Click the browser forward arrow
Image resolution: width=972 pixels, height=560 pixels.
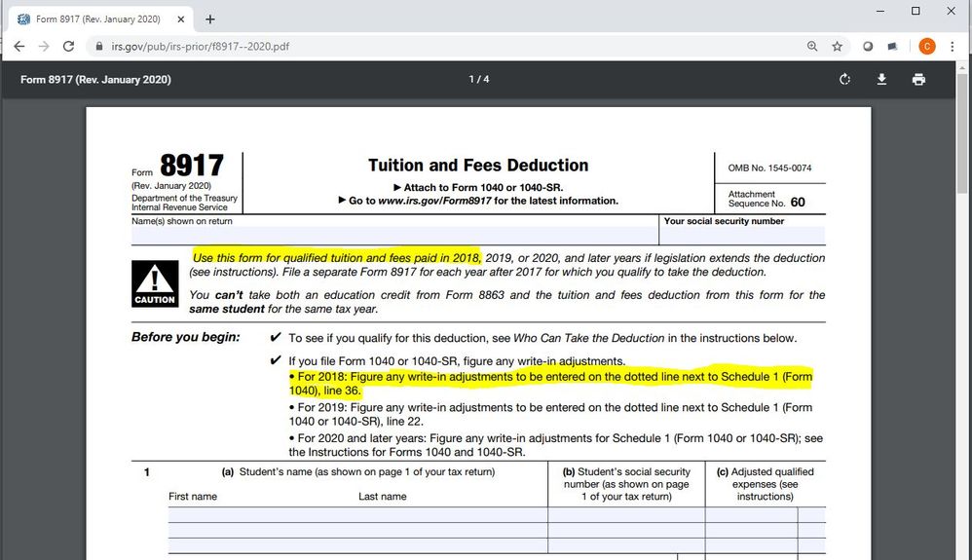click(x=44, y=47)
